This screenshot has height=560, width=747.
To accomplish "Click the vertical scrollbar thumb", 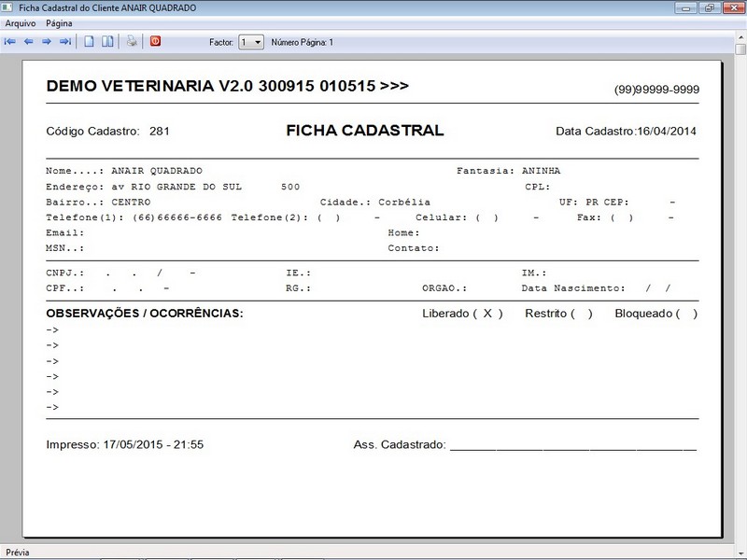I will (741, 49).
